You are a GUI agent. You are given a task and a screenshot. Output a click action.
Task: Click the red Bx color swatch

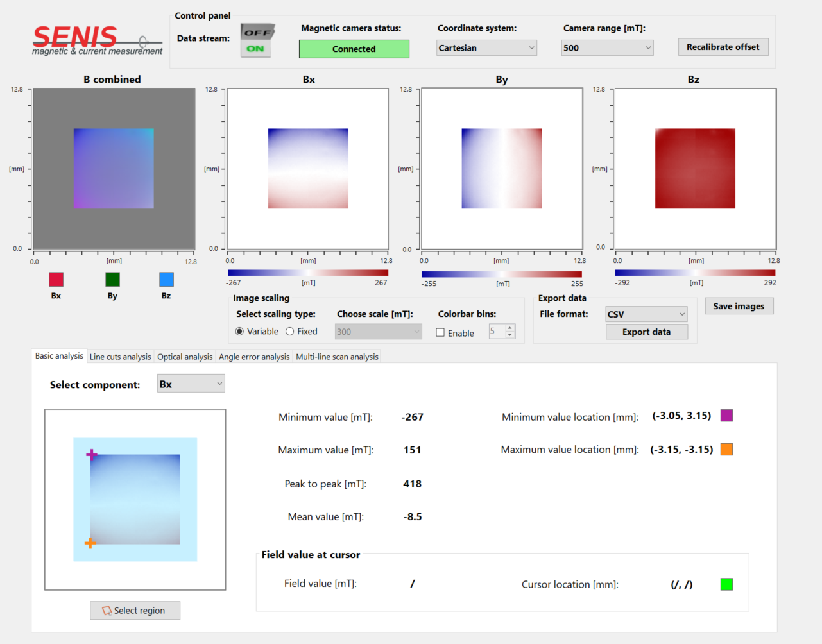(56, 280)
